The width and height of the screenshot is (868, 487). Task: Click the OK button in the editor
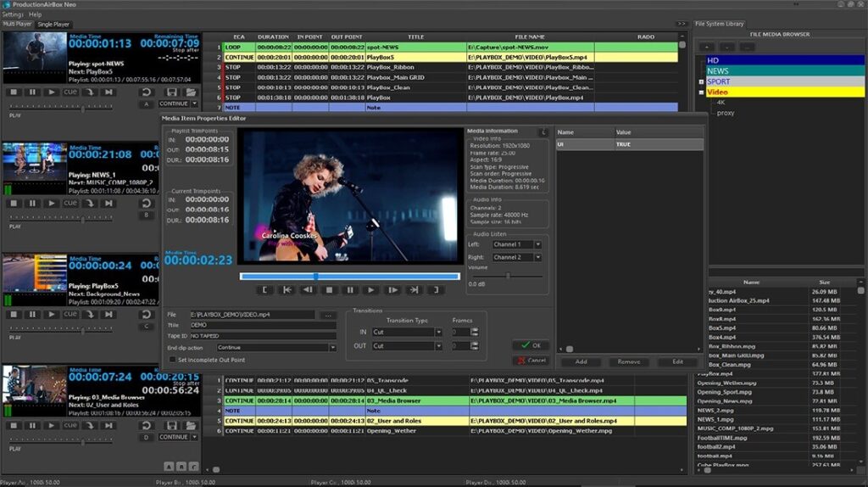(531, 345)
